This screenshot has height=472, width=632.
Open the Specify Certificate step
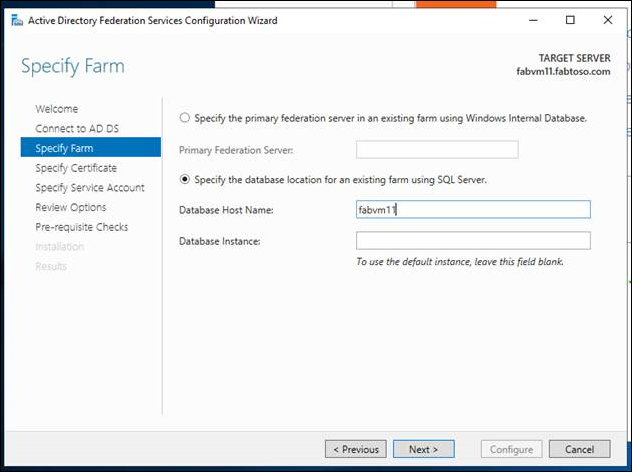76,168
